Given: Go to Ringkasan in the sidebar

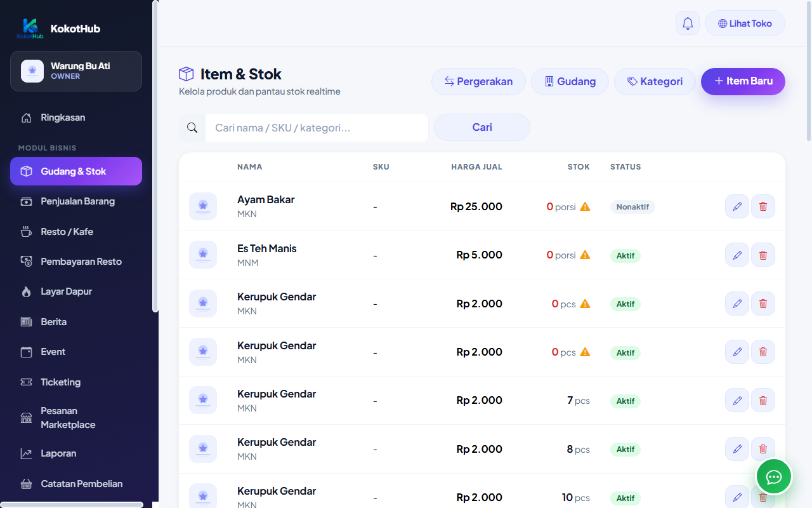Looking at the screenshot, I should 76,117.
